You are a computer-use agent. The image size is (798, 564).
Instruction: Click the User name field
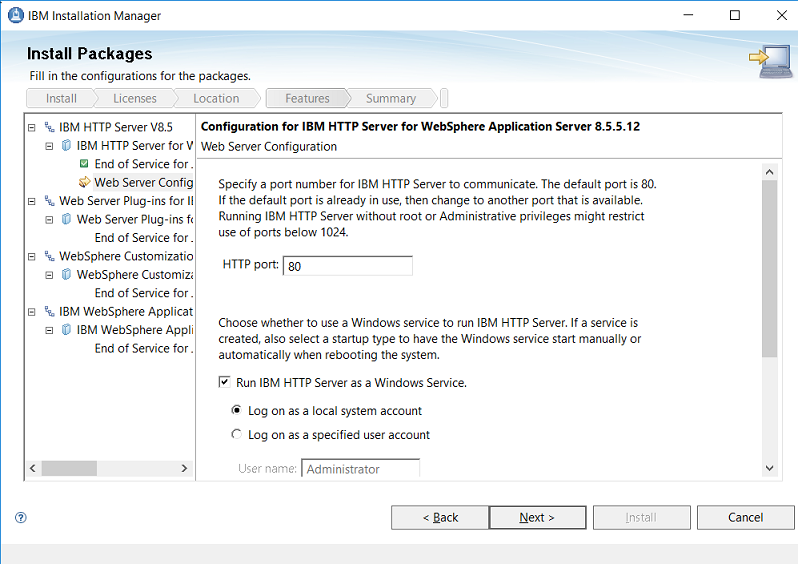360,468
